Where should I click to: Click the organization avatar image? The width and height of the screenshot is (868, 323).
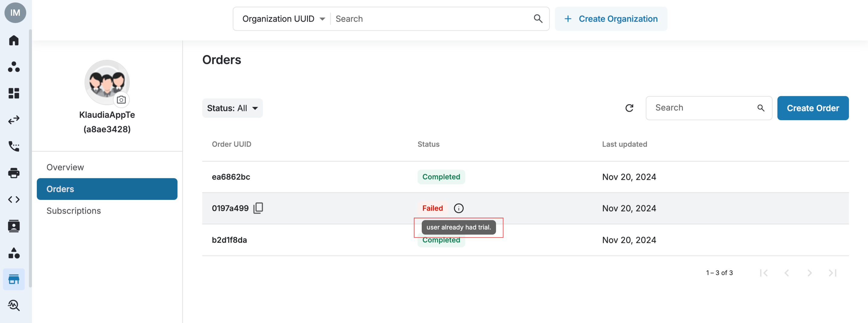coord(107,82)
